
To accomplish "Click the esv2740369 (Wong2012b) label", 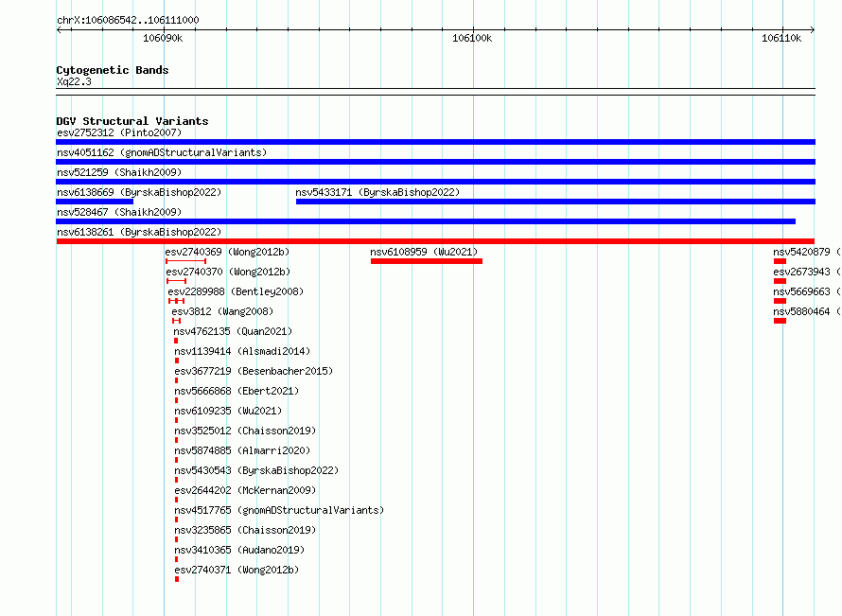I will point(227,252).
